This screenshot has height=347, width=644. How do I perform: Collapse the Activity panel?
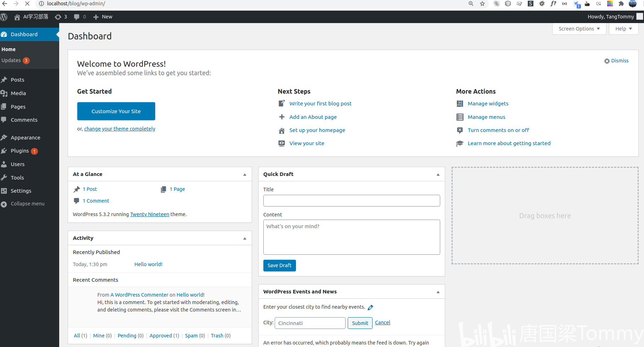(x=245, y=238)
